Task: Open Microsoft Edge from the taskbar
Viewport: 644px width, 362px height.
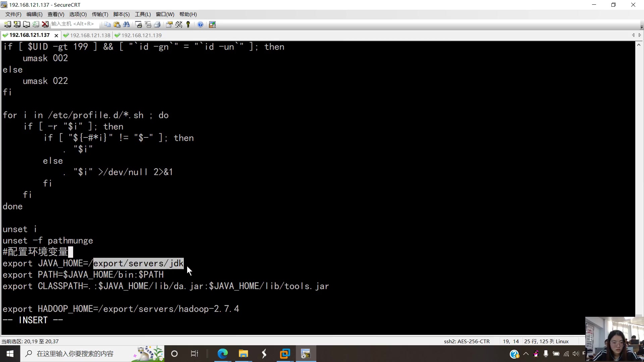Action: 222,354
